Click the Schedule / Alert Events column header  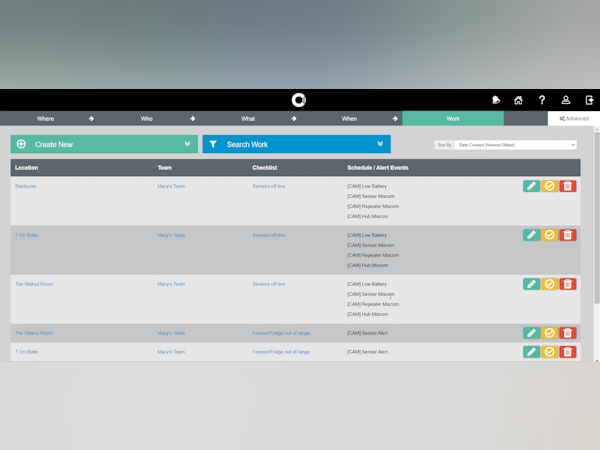(378, 168)
